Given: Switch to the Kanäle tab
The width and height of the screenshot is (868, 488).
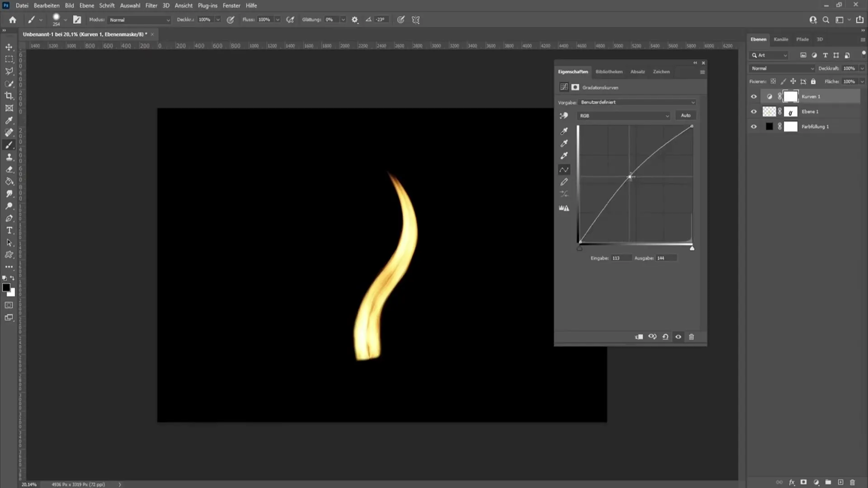Looking at the screenshot, I should 781,39.
